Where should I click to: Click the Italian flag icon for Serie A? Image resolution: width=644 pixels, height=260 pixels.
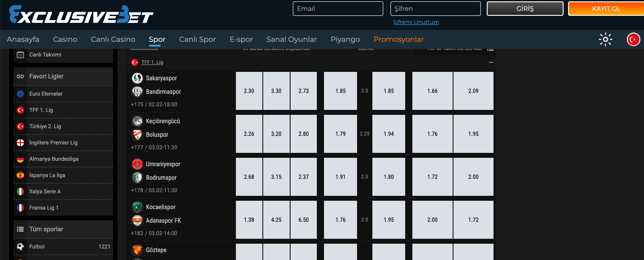pyautogui.click(x=20, y=191)
